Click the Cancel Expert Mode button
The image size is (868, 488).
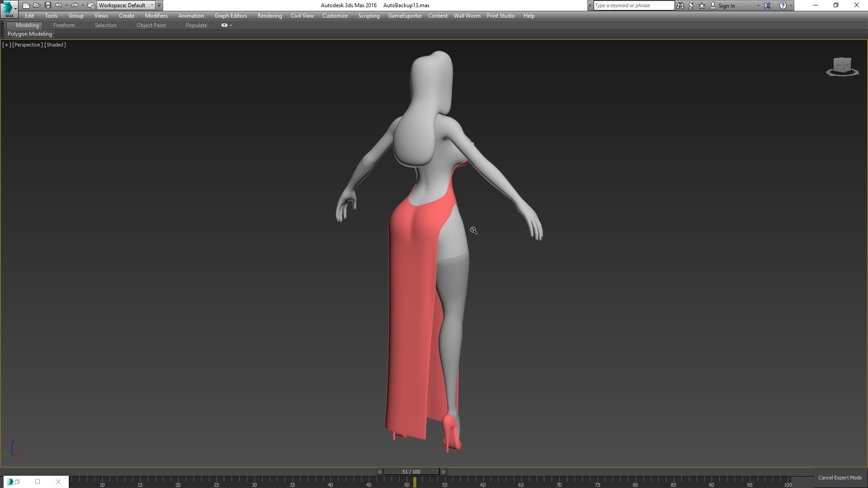tap(840, 478)
